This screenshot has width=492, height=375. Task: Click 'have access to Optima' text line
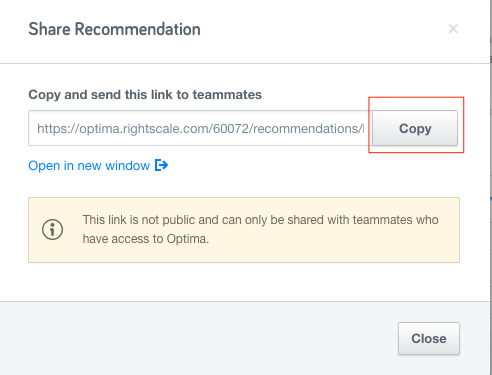[x=146, y=239]
